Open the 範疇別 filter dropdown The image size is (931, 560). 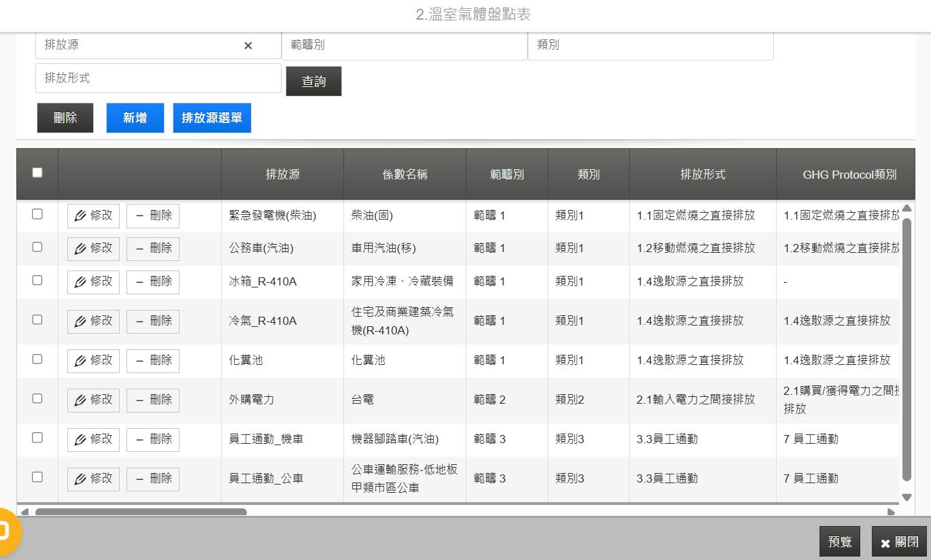pyautogui.click(x=405, y=46)
